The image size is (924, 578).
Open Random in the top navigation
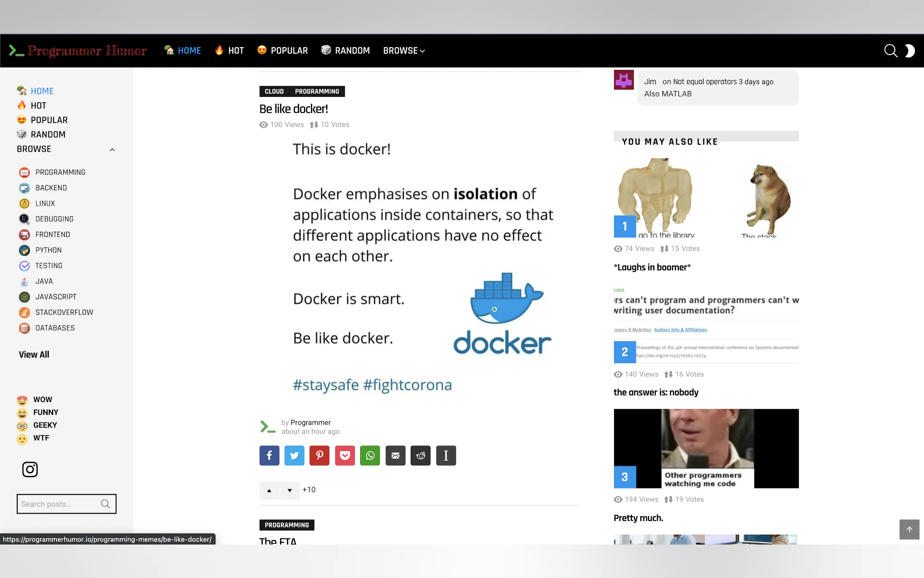[346, 51]
